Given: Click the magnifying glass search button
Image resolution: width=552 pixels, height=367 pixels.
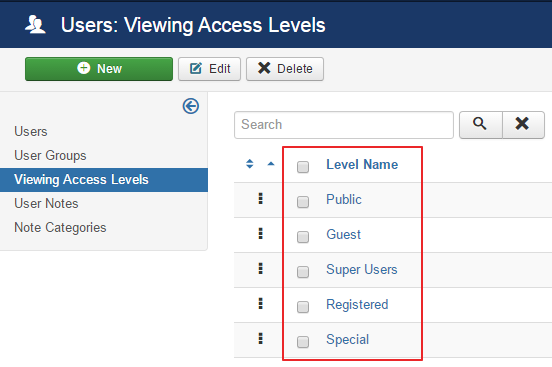Looking at the screenshot, I should point(481,125).
